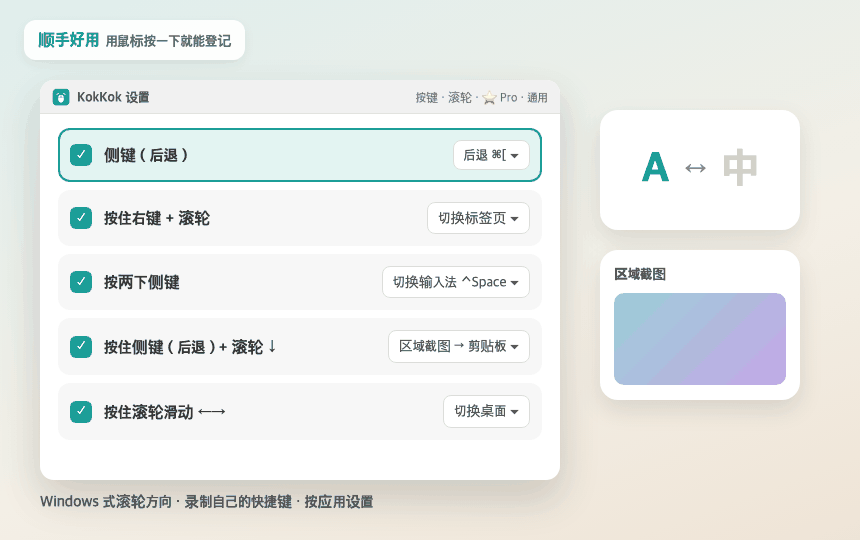Click the Pro star icon
Screen dimensions: 860x540
(x=489, y=98)
